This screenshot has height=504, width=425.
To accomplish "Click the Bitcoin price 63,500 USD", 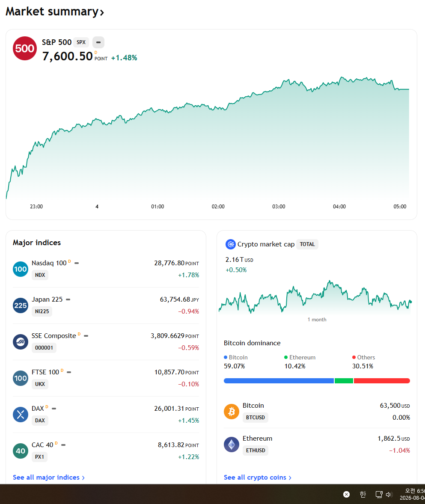I will pyautogui.click(x=395, y=406).
